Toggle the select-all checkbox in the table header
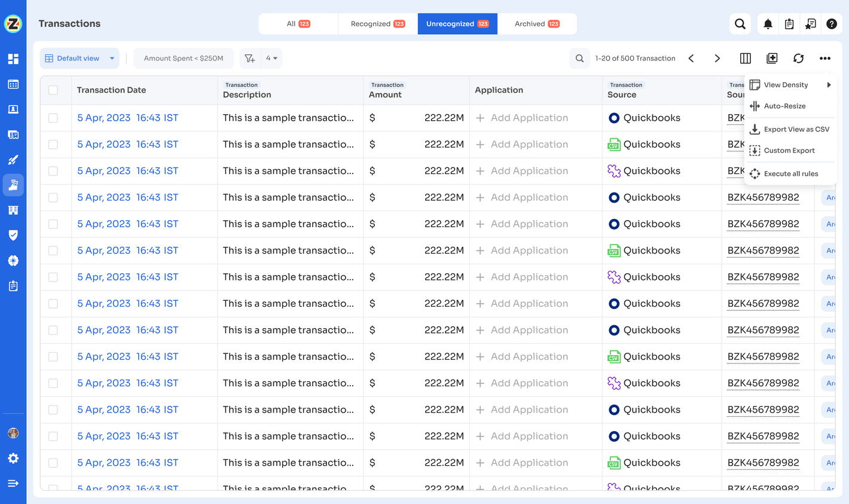The height and width of the screenshot is (504, 849). [53, 90]
